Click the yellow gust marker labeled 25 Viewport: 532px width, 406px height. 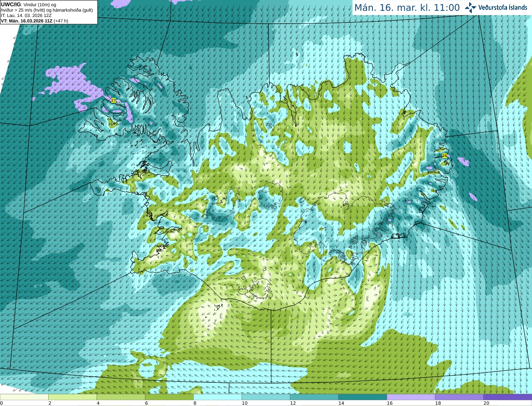click(445, 156)
